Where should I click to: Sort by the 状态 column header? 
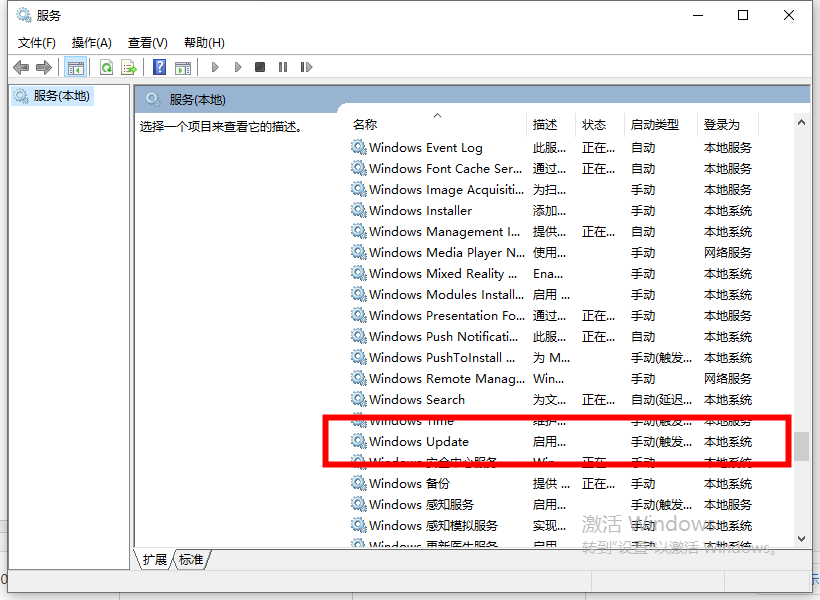point(594,125)
